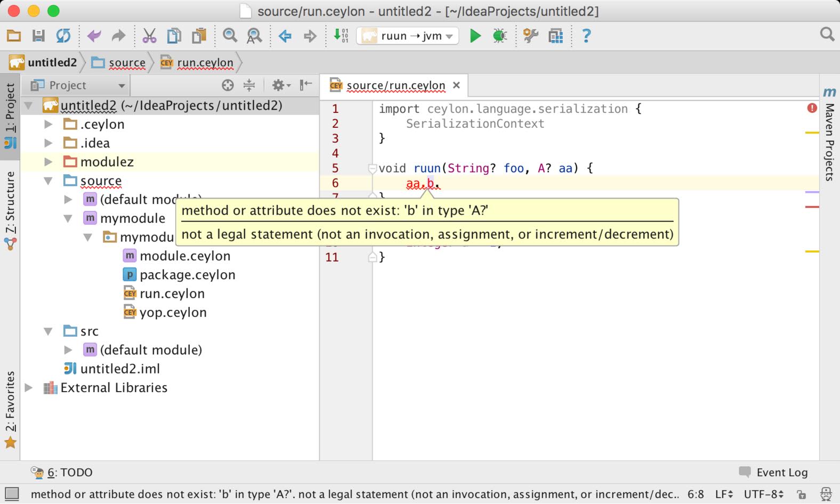Synchronize project with refresh icon
The image size is (840, 504).
pyautogui.click(x=63, y=36)
